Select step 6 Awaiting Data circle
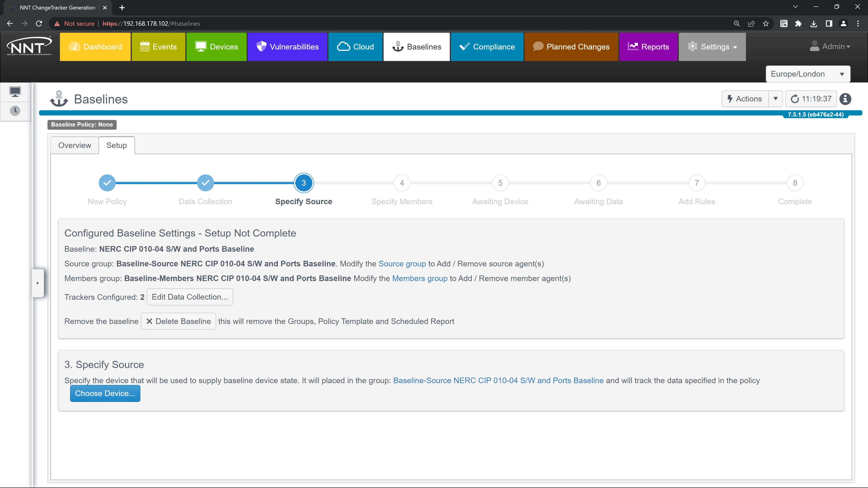868x488 pixels. pyautogui.click(x=598, y=183)
